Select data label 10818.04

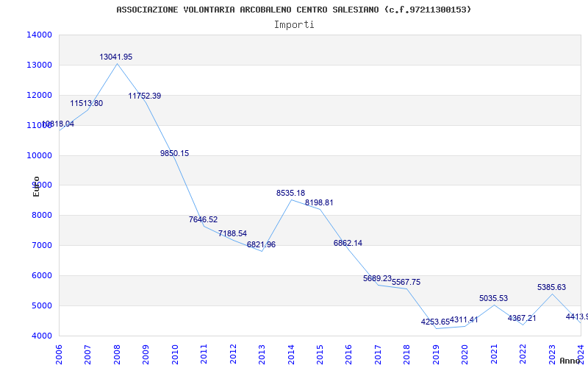[58, 124]
